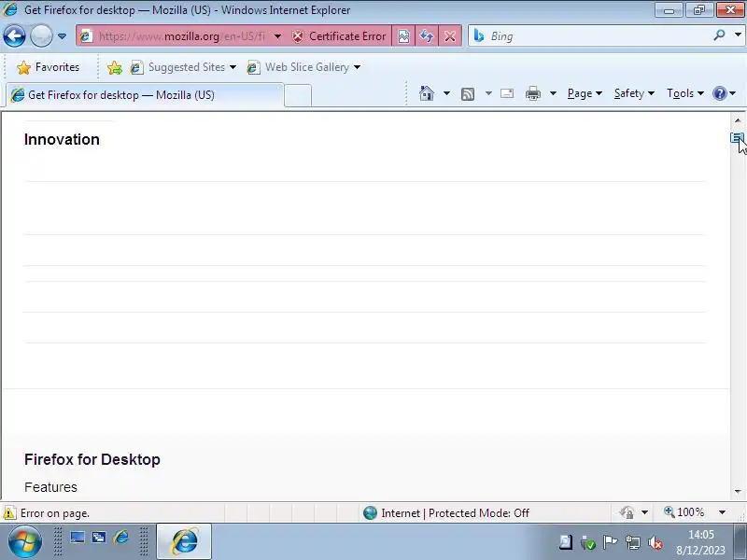Open the Help question mark menu
Viewport: 747px width, 560px height.
[x=725, y=93]
